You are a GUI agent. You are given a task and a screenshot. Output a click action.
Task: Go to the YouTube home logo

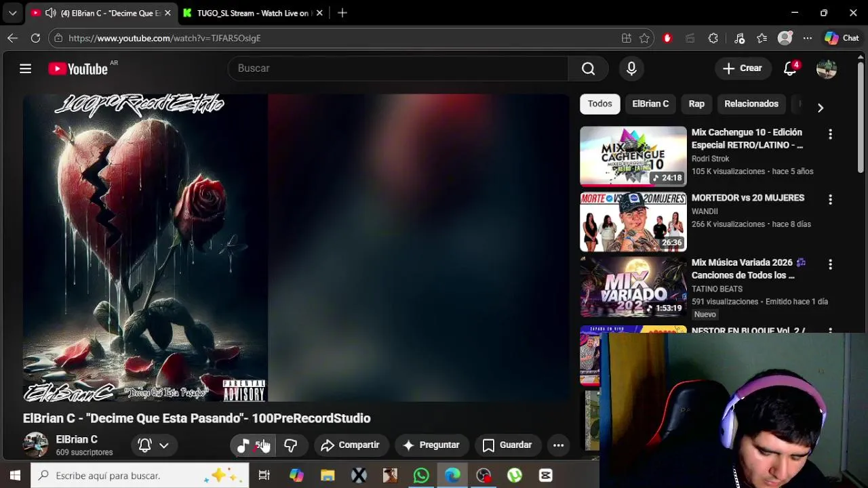click(78, 68)
